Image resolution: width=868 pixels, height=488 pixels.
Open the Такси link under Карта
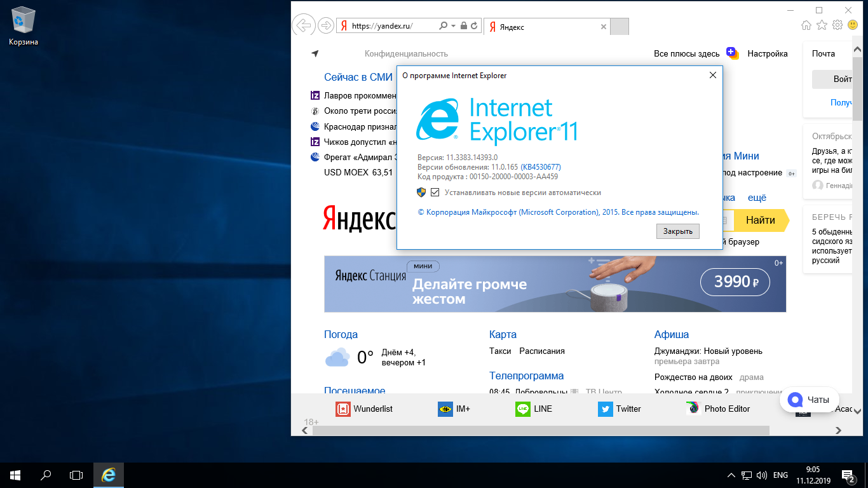point(500,351)
